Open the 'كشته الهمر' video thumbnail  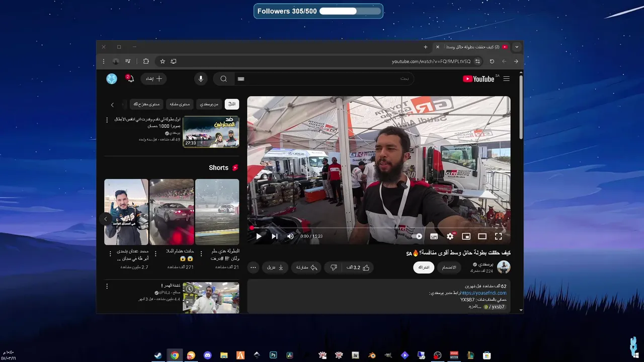211,298
